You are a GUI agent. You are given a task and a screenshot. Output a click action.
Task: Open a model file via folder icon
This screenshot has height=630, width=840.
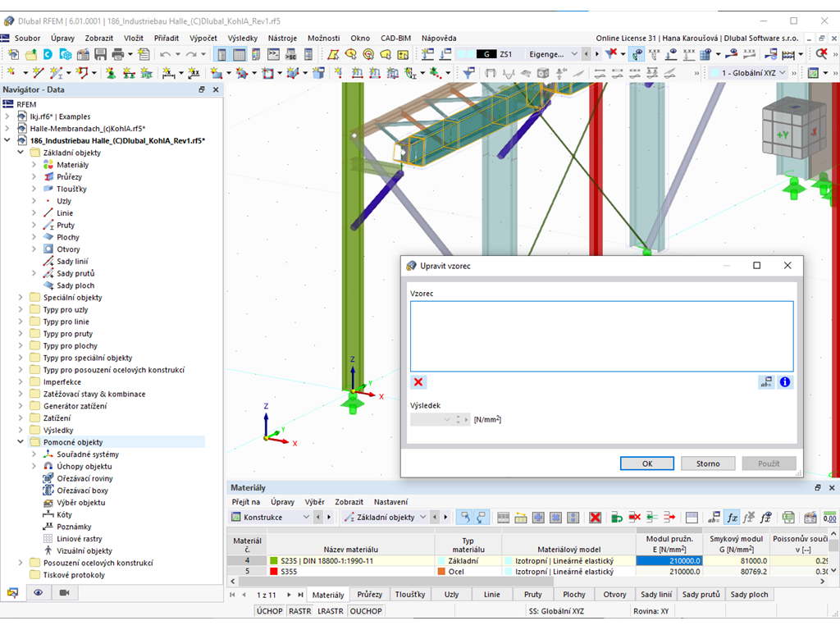(31, 54)
